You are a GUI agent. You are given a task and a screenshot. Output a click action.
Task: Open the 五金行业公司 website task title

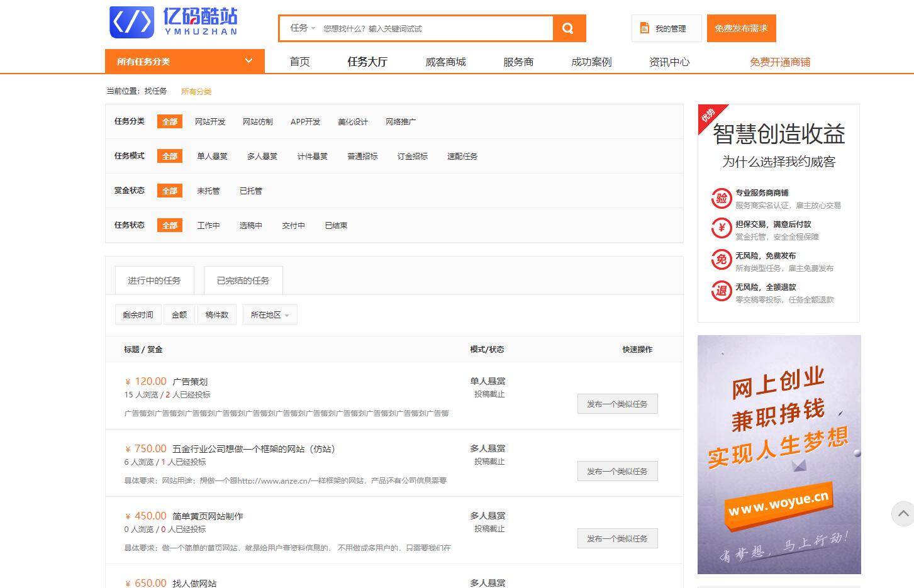coord(254,449)
